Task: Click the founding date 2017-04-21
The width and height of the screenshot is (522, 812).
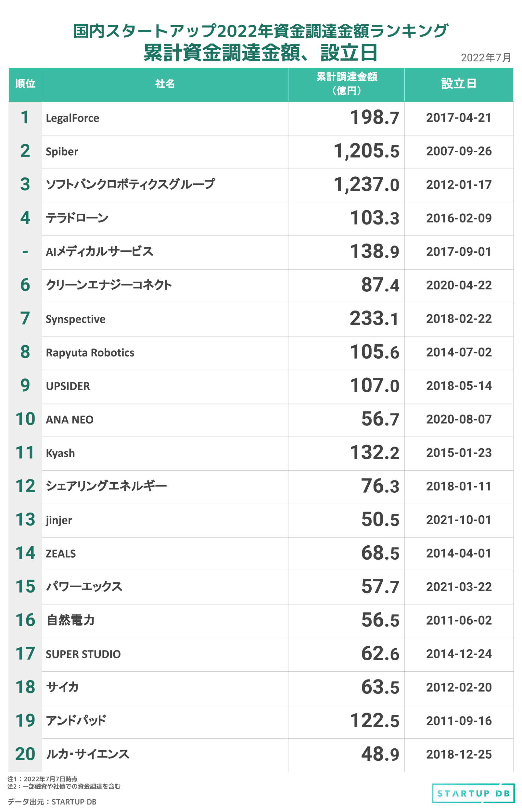Action: pos(459,118)
